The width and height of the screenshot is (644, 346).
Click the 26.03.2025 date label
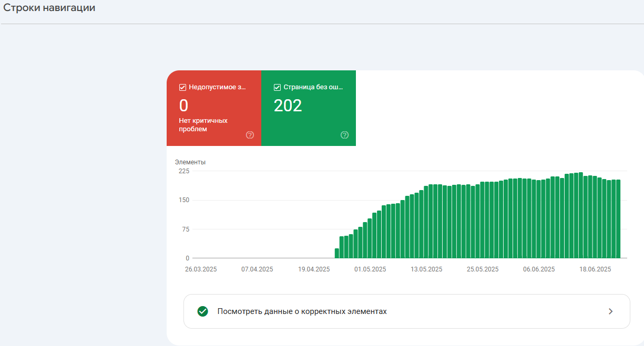tap(201, 269)
